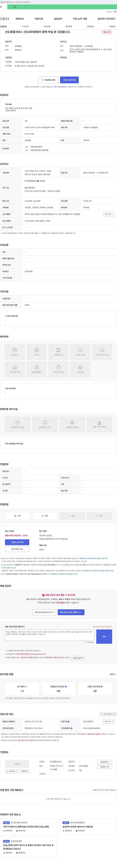Click the 건물 내부 경사로 icon
Viewport: 117px width, 868px height.
point(100,425)
